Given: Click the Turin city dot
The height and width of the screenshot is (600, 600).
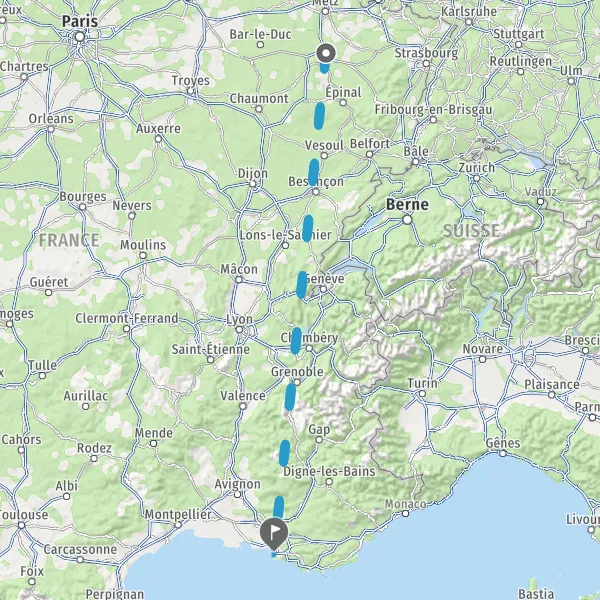Looking at the screenshot, I should tap(422, 393).
